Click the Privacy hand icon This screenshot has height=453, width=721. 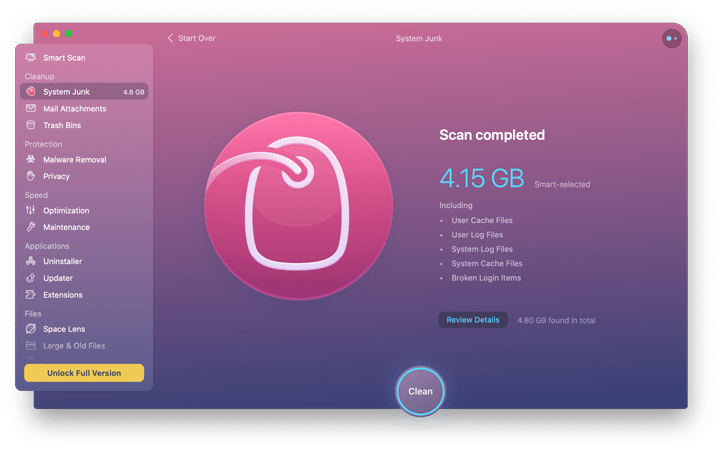tap(31, 176)
